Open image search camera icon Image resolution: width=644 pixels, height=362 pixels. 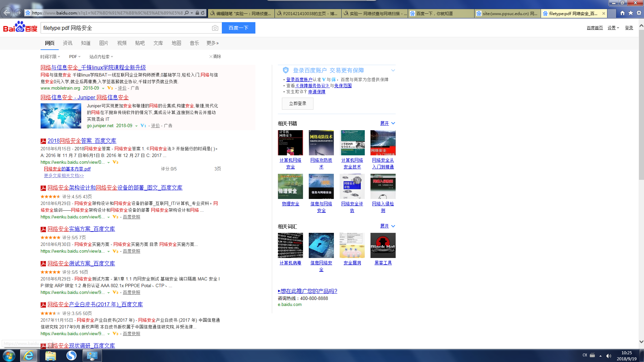(x=215, y=28)
